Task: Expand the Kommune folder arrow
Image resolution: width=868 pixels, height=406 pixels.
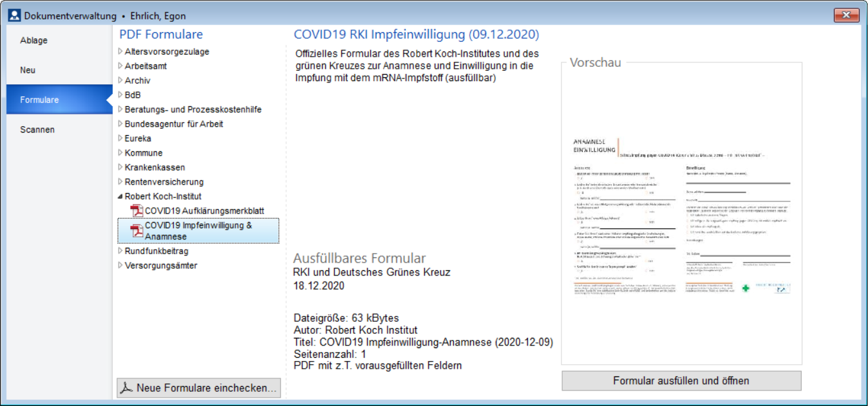Action: [x=120, y=152]
